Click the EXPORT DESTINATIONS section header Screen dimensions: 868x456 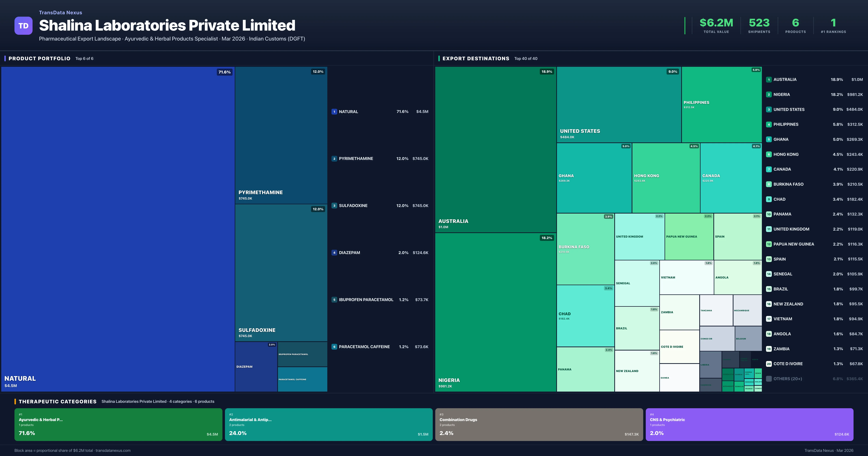475,58
